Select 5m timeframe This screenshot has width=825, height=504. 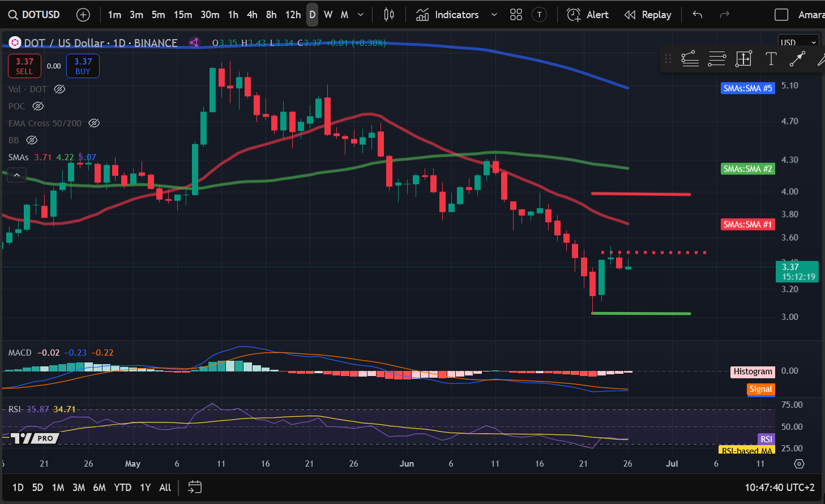(159, 15)
